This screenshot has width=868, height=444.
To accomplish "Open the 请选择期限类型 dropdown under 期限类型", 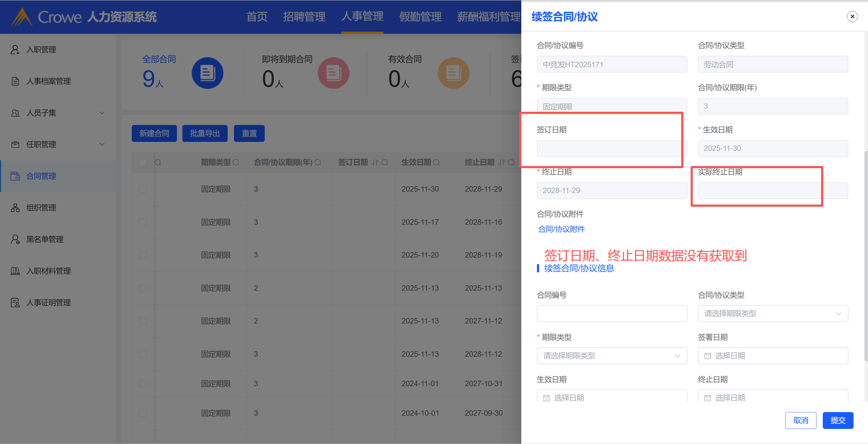I will pos(611,356).
